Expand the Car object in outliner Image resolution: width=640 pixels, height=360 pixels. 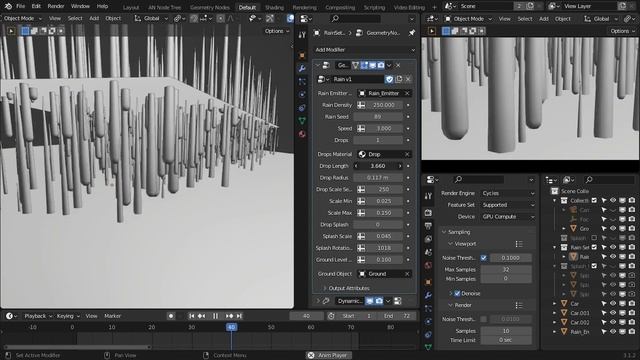pyautogui.click(x=554, y=304)
